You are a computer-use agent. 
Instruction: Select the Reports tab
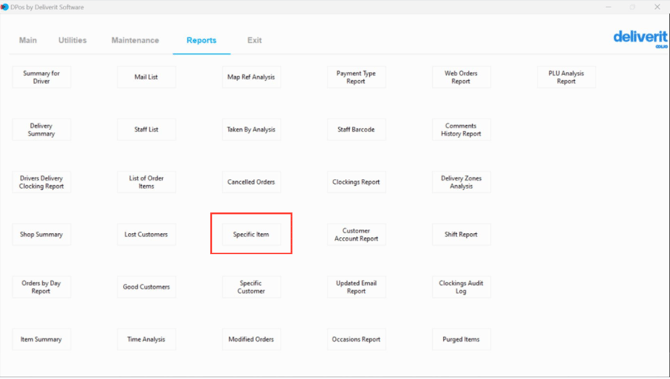pos(201,40)
